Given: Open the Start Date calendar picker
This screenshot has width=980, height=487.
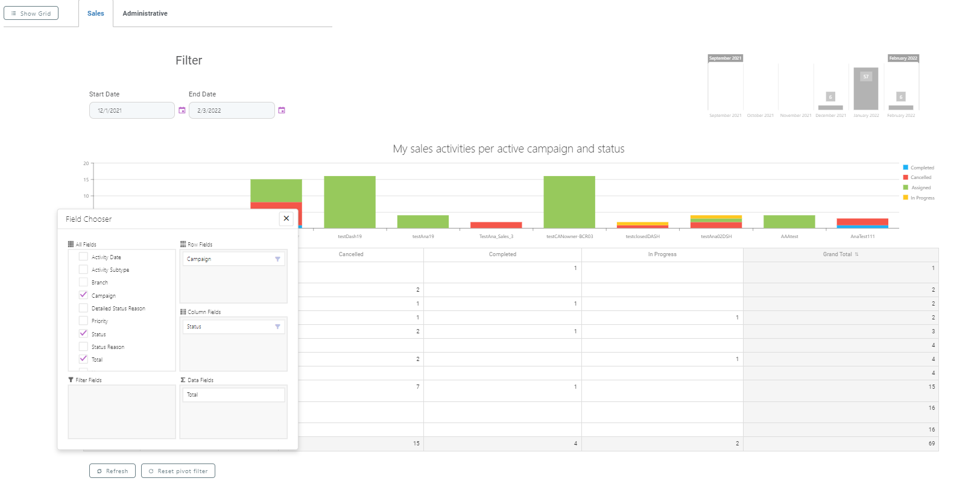Looking at the screenshot, I should point(182,110).
